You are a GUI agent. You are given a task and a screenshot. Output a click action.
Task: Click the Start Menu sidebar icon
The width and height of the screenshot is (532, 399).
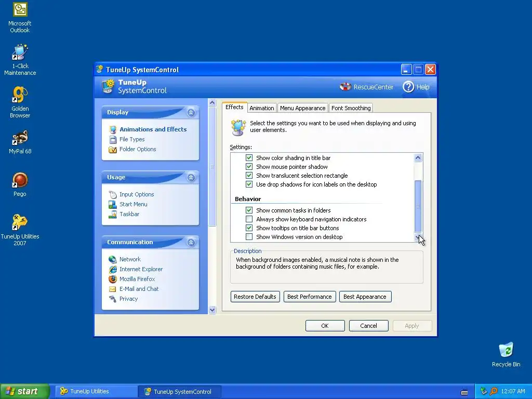[113, 204]
